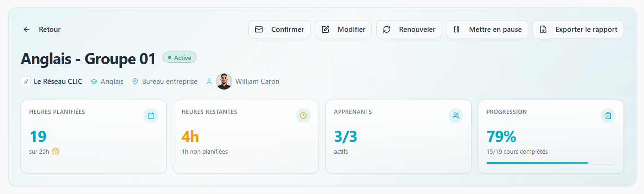Click the people icon in Apprenants card
The image size is (644, 194).
[455, 116]
